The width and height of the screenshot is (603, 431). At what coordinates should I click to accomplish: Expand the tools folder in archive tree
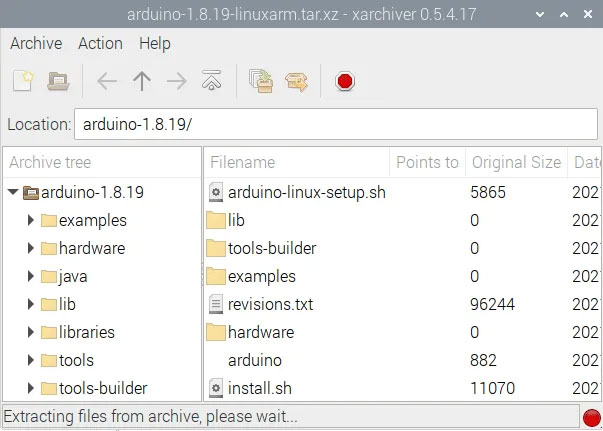point(31,360)
